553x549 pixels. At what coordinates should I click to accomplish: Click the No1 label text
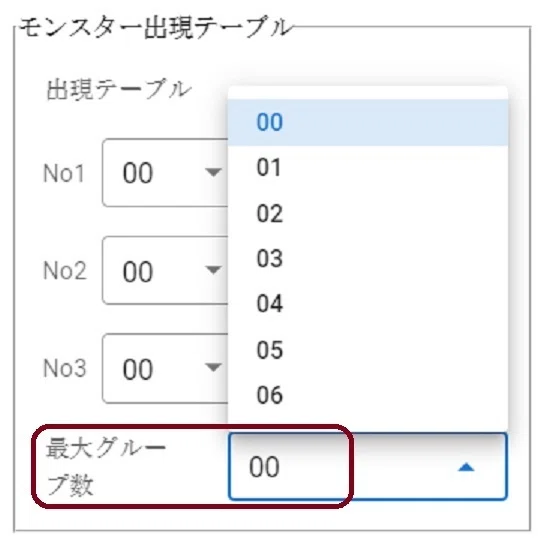click(64, 173)
